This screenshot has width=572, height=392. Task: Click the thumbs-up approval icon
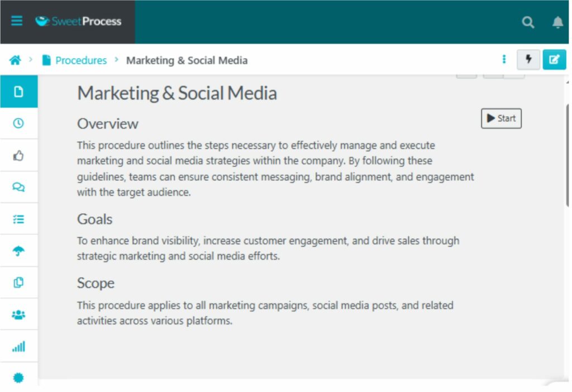tap(18, 155)
